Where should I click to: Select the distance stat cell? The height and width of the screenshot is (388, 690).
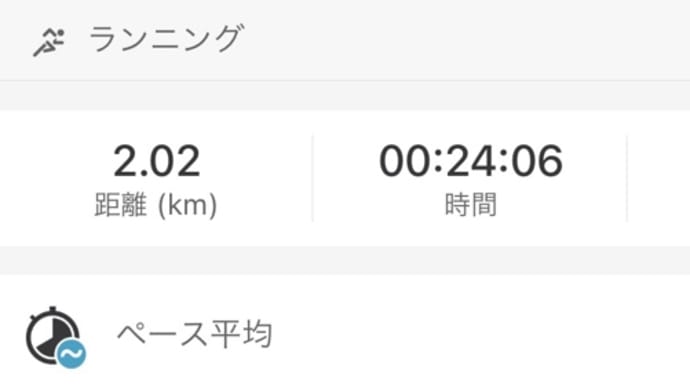pyautogui.click(x=156, y=178)
